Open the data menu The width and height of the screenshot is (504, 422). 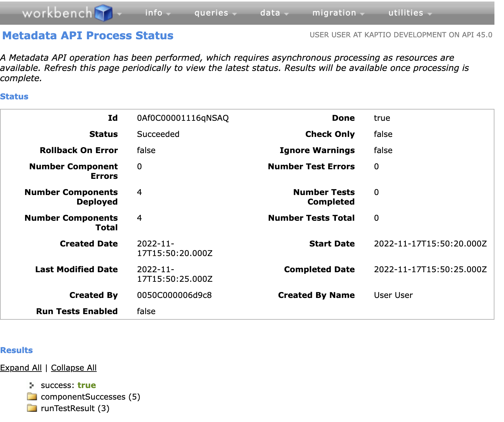click(x=270, y=13)
